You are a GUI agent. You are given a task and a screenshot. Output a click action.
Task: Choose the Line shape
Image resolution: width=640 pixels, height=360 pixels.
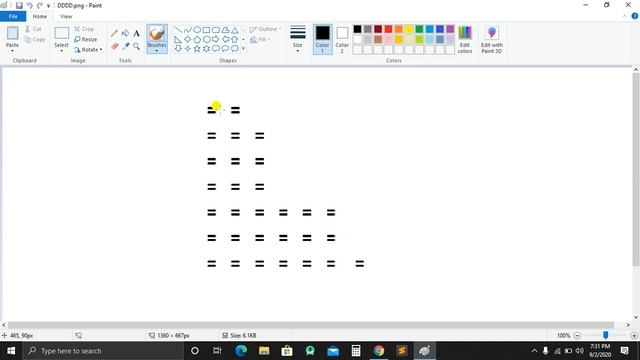point(178,30)
